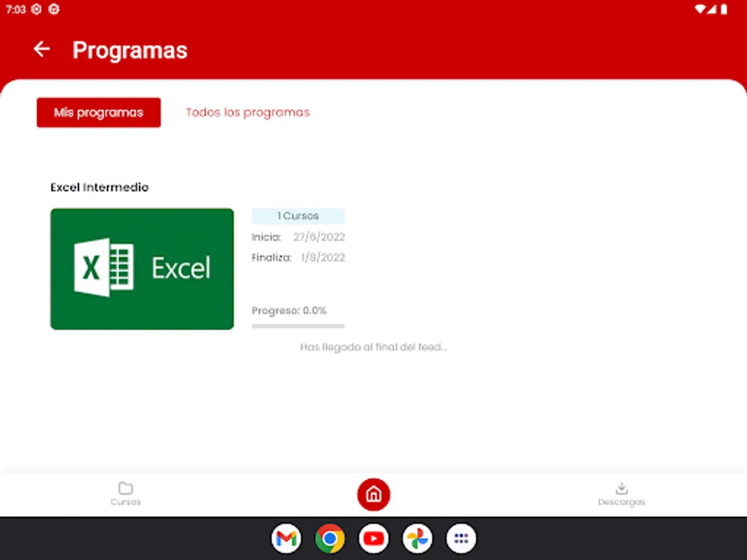Select start date 27/6/2022
Viewport: 747px width, 560px height.
[x=319, y=237]
